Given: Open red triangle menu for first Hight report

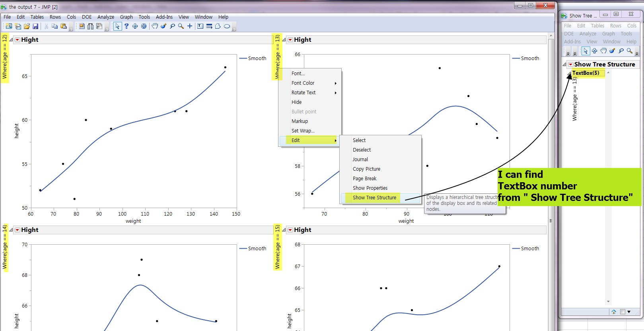Looking at the screenshot, I should point(18,40).
